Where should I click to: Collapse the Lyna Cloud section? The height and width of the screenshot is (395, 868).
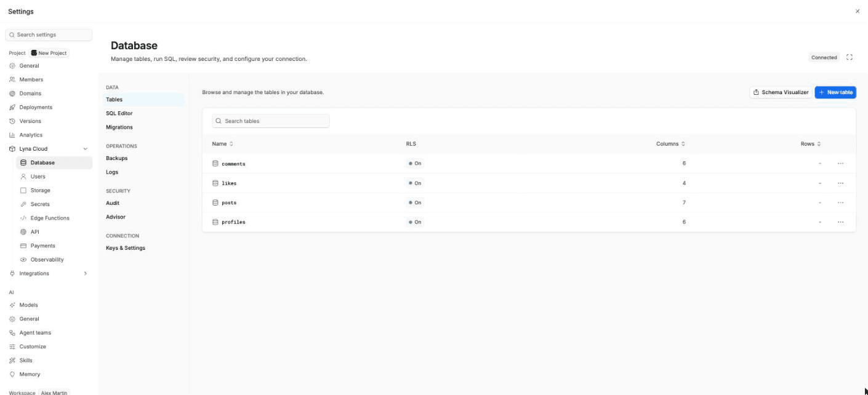click(x=85, y=149)
